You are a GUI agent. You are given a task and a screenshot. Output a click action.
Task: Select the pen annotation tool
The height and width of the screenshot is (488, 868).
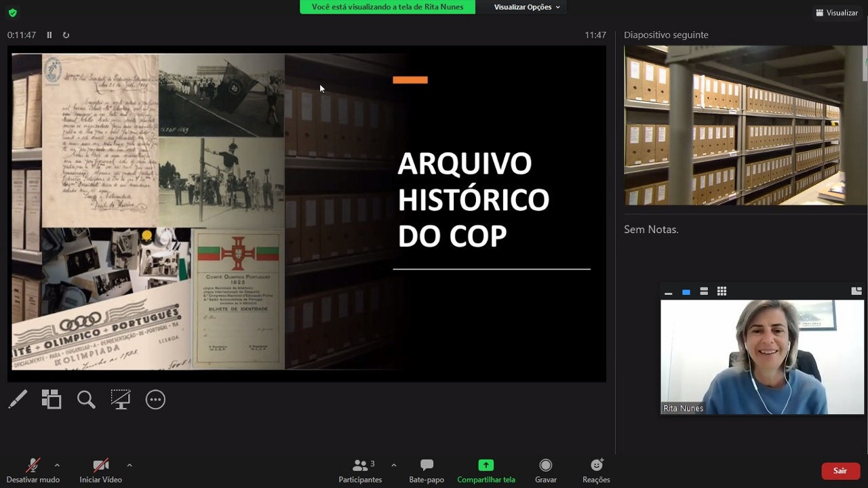(18, 399)
